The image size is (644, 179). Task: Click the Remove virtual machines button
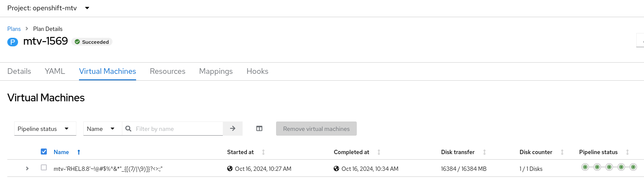(x=316, y=128)
